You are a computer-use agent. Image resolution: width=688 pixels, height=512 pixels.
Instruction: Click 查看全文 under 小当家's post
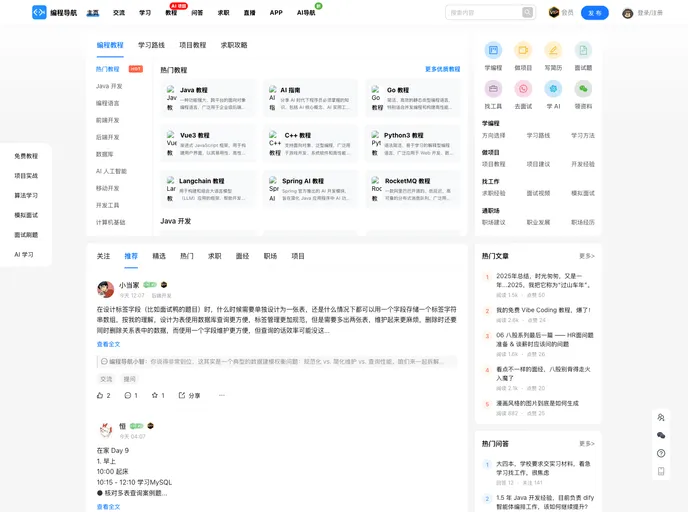tap(108, 344)
